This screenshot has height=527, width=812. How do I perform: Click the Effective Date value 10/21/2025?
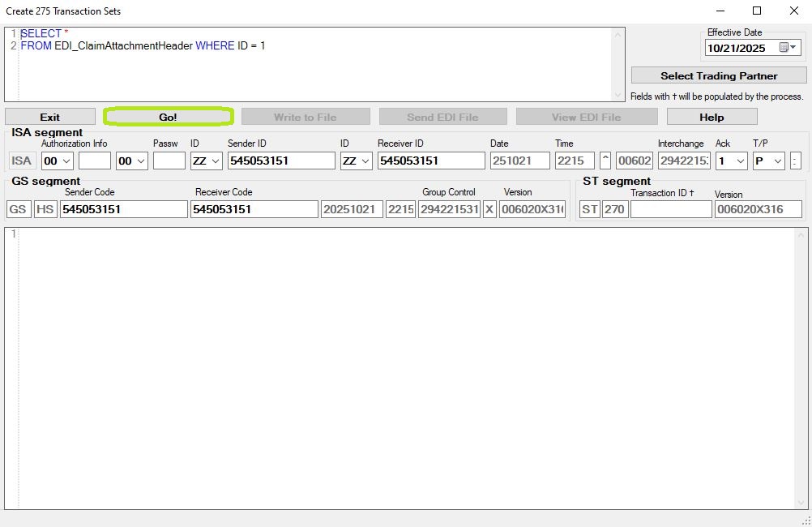(737, 48)
